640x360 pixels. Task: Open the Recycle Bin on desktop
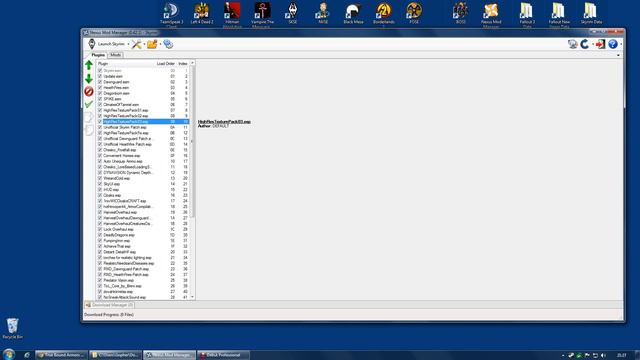(13, 329)
